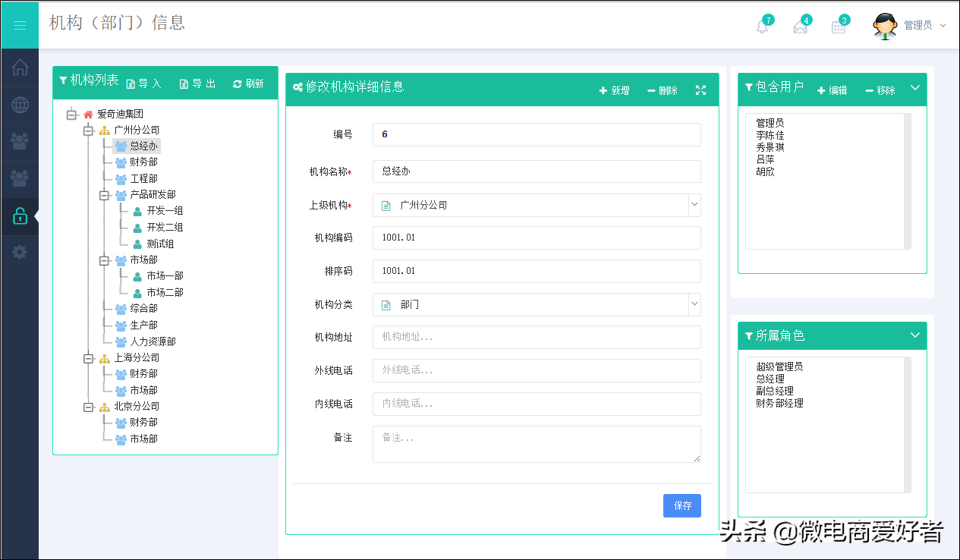Collapse the 爱奇迪集团 root node
Viewport: 960px width, 560px height.
[72, 115]
